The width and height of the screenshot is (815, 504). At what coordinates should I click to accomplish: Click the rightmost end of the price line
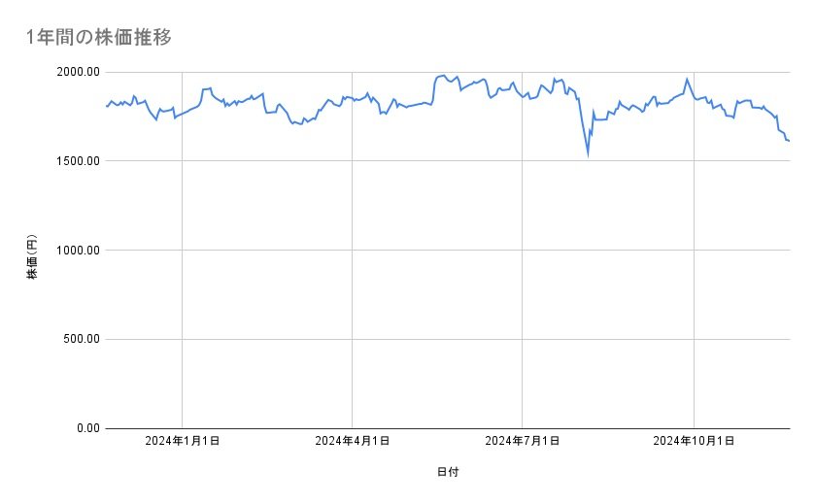pos(789,141)
